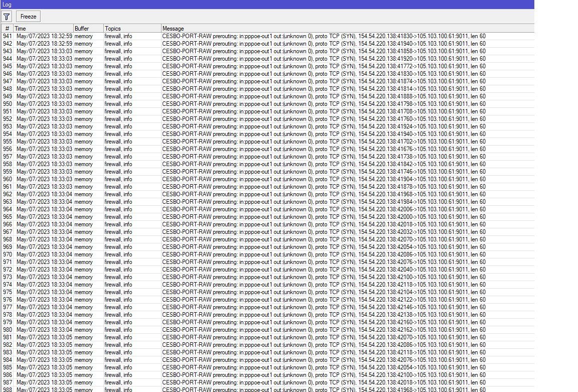The height and width of the screenshot is (392, 578).
Task: Select row 979 message with port 42160
Action: 324,322
